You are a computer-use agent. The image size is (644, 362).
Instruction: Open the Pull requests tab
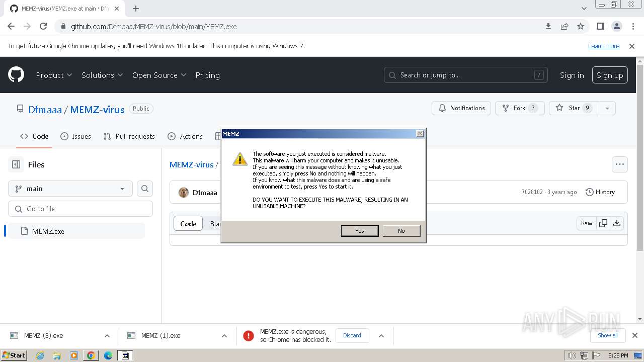[x=129, y=136]
